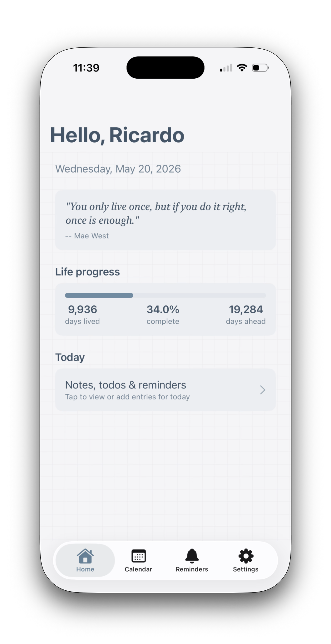Switch to the Settings tab label
Image resolution: width=331 pixels, height=644 pixels.
[246, 569]
